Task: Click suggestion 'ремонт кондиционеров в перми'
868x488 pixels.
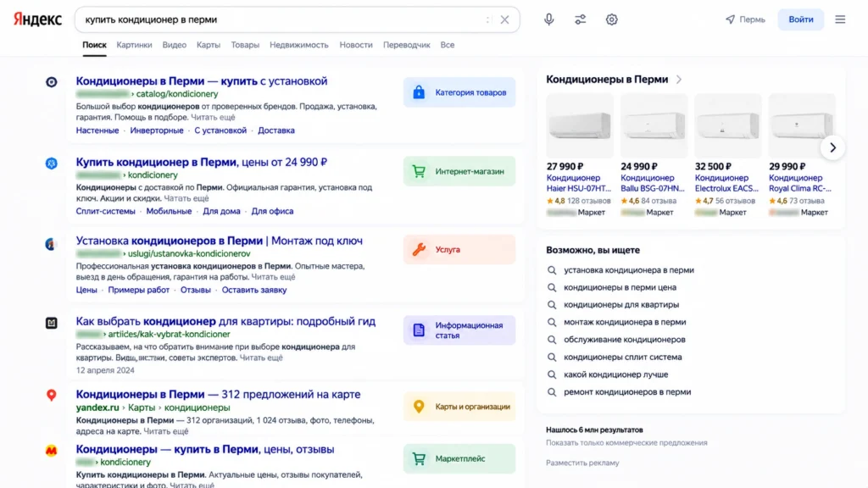Action: point(627,391)
